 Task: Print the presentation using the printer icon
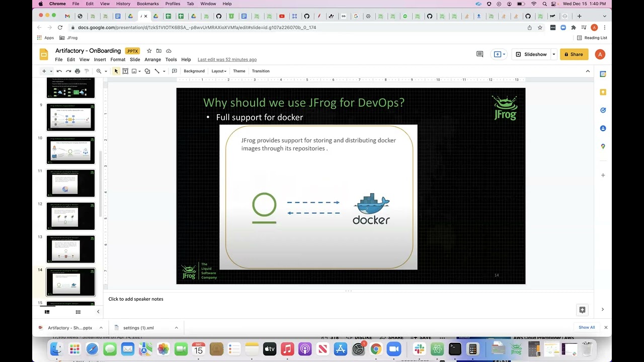coord(77,71)
